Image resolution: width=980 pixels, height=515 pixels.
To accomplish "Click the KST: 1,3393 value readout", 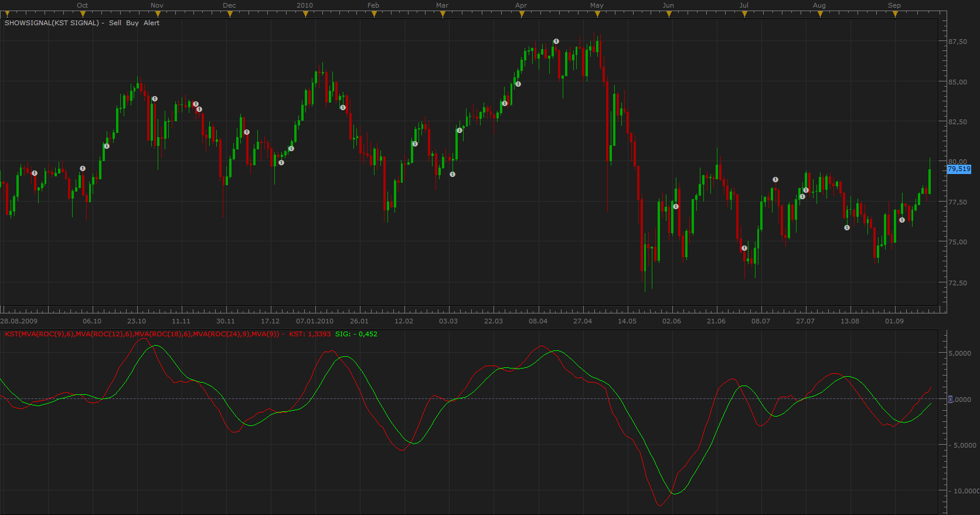I will [309, 334].
